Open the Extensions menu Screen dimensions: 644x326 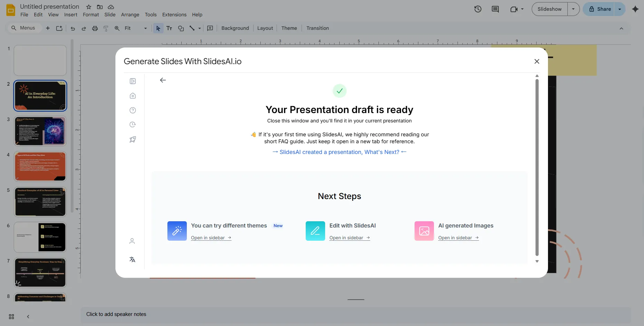click(174, 15)
